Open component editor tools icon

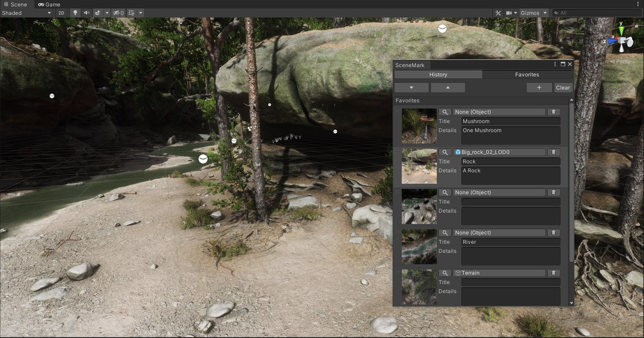coord(497,12)
